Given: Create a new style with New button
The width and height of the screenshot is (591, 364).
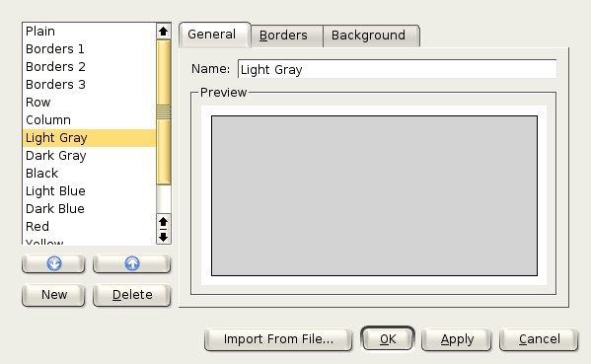Looking at the screenshot, I should (x=53, y=295).
